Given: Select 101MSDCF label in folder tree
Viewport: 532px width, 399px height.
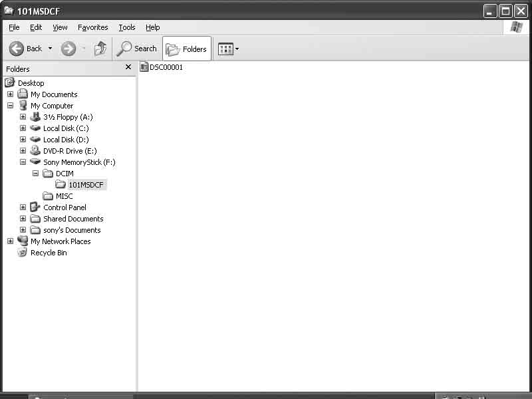Looking at the screenshot, I should [x=86, y=185].
